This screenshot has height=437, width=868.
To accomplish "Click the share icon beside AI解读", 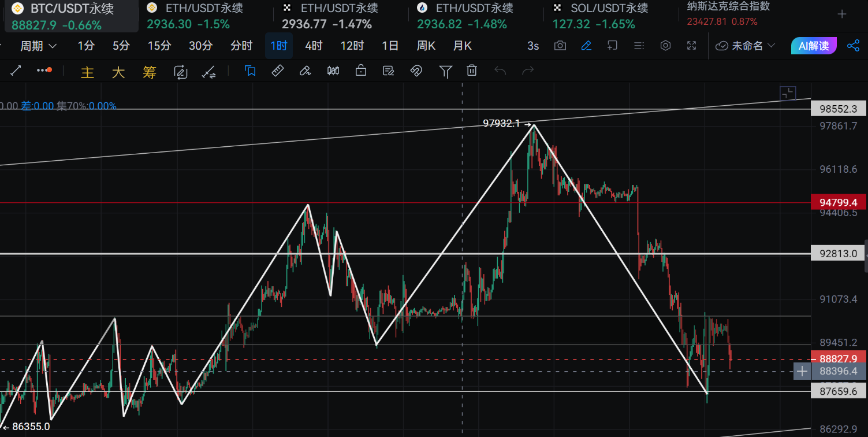I will [x=853, y=46].
